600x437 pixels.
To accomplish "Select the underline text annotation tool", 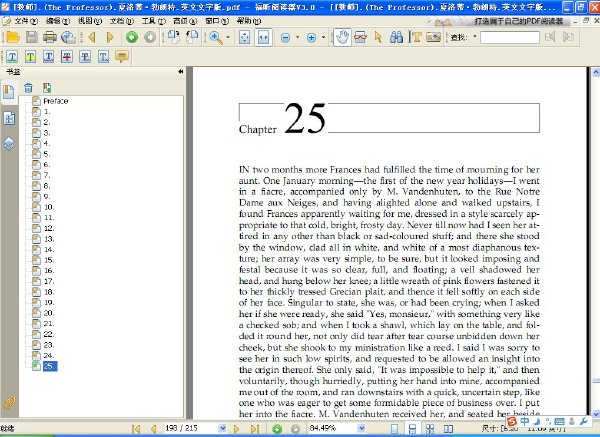I will (x=12, y=57).
